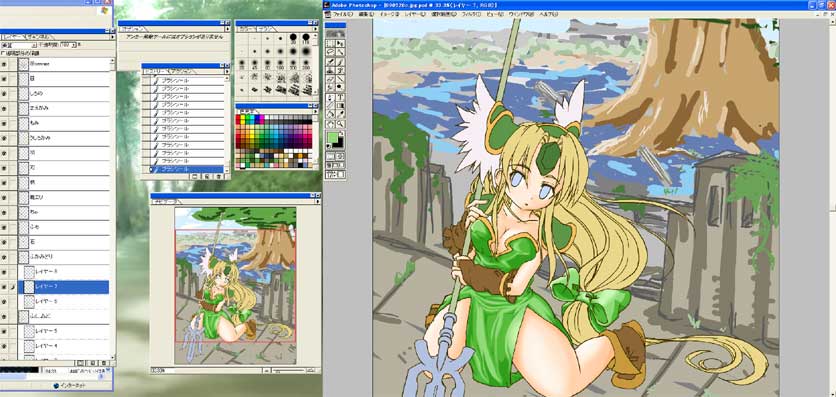Delete the current history state
This screenshot has height=397, width=836.
click(x=219, y=176)
